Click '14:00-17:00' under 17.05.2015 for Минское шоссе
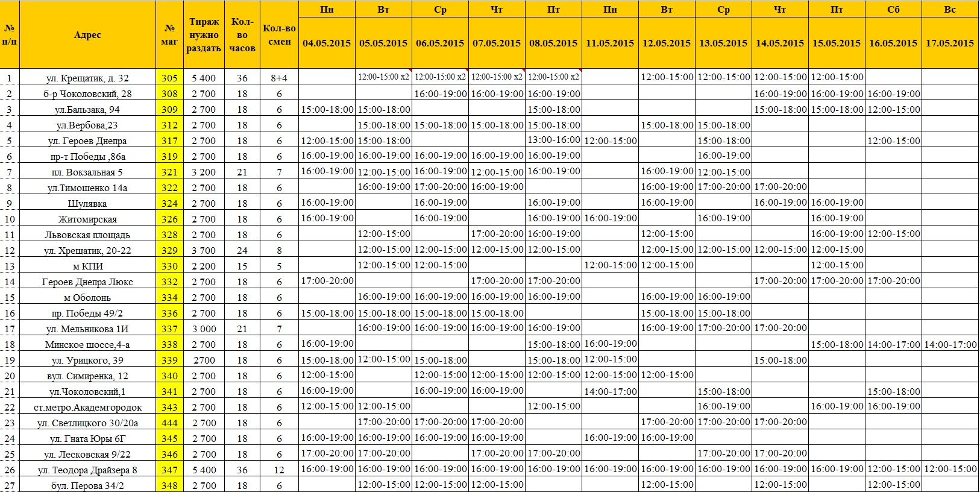 (950, 344)
